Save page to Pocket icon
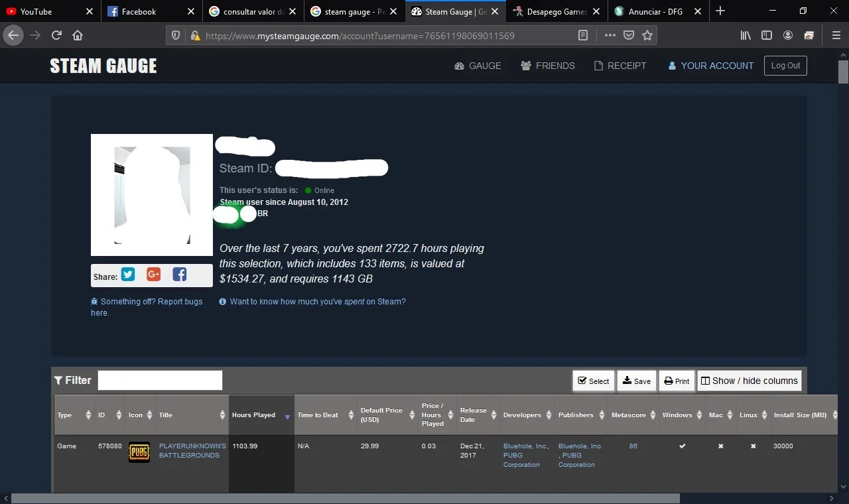Screen dimensions: 849x504 [x=629, y=35]
